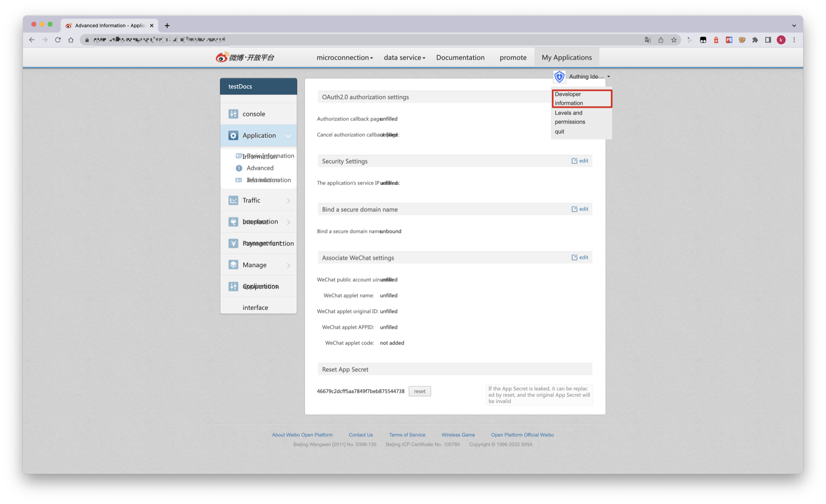Open the Contact Us footer link
The height and width of the screenshot is (504, 826).
361,435
